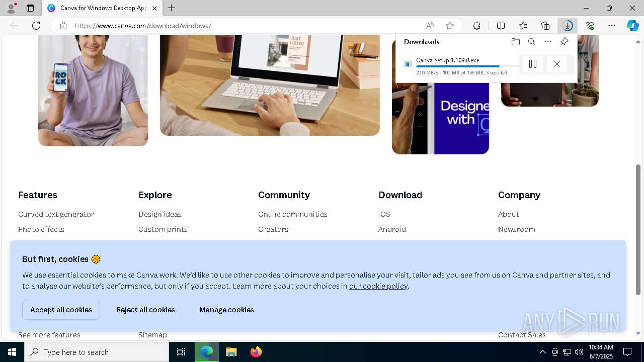Image resolution: width=644 pixels, height=362 pixels.
Task: Launch Copilot sidebar
Action: 633,26
